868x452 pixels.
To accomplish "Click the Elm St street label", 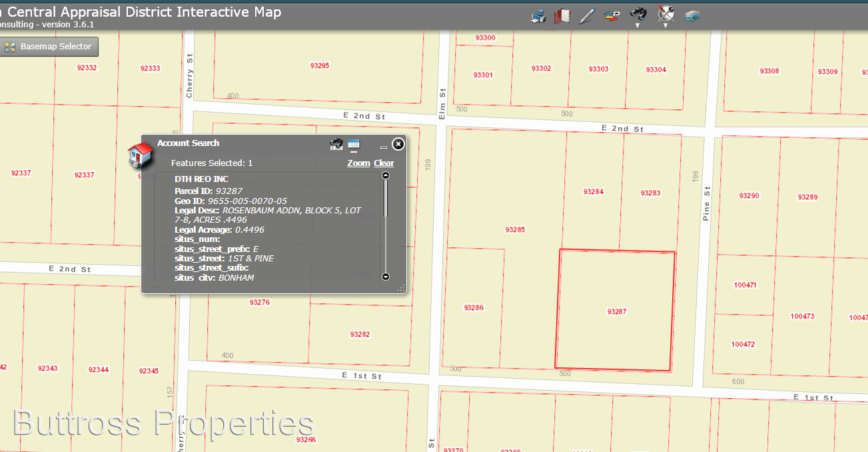I will 442,104.
